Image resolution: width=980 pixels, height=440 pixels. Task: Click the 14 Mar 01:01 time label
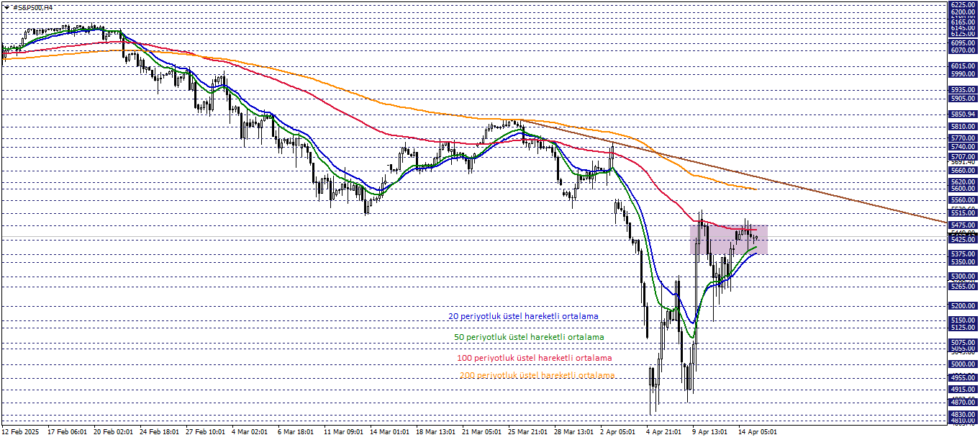(390, 432)
